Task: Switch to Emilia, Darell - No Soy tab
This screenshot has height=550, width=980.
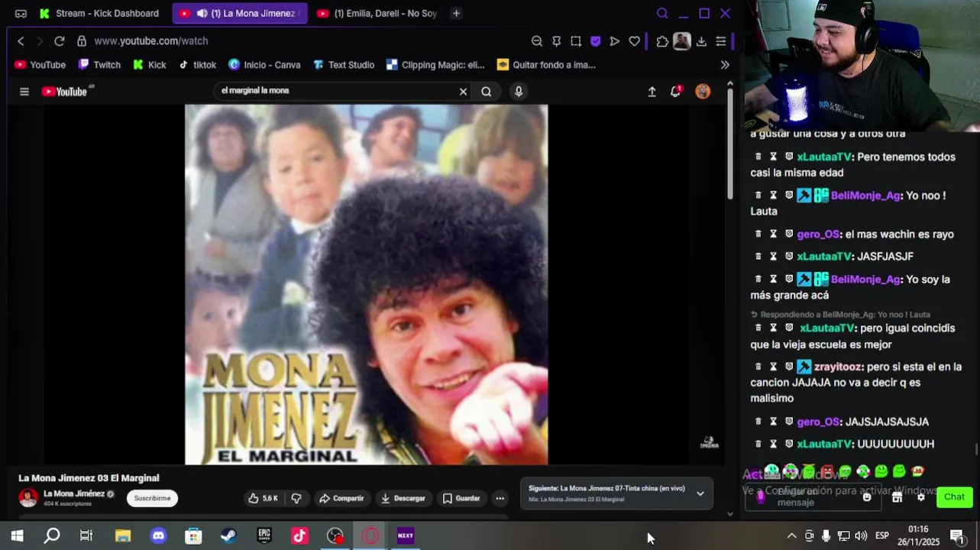Action: coord(377,13)
